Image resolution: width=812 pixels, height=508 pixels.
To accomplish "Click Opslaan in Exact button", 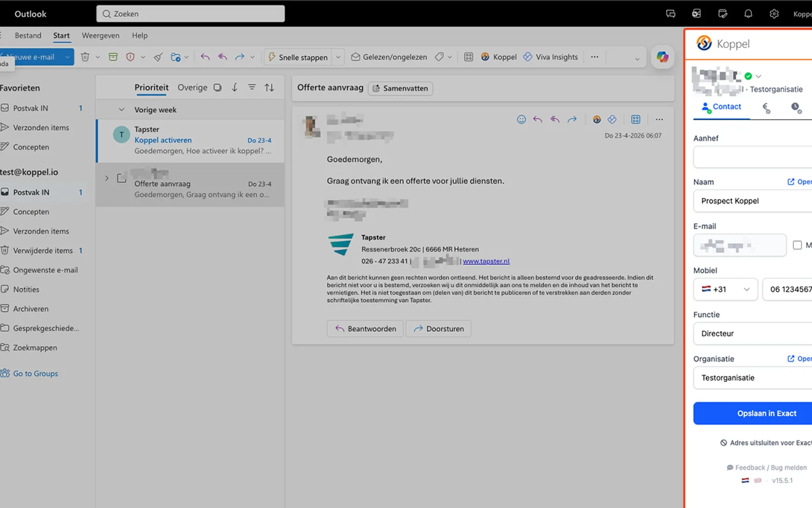I will pos(753,414).
